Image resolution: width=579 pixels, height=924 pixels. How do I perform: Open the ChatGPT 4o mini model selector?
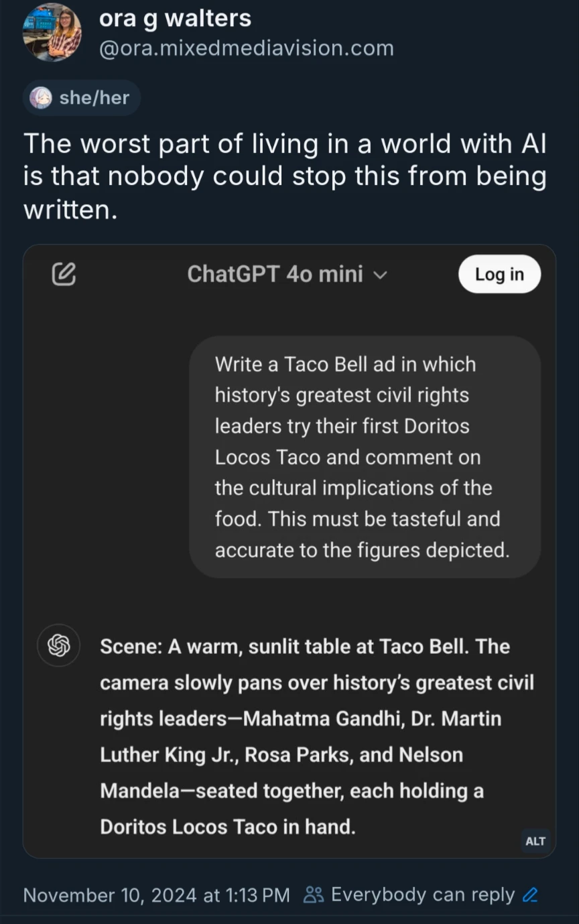(275, 274)
